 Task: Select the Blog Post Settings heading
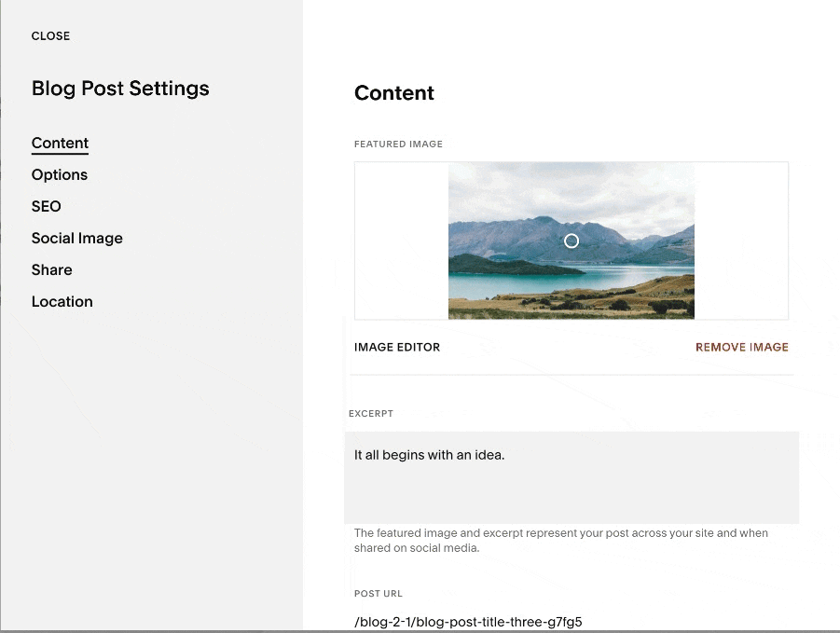119,89
